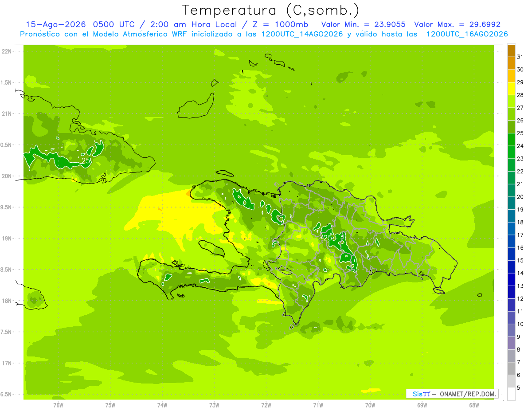Pick the orange swatch between legend 30 and 31
The width and height of the screenshot is (532, 411).
[511, 63]
